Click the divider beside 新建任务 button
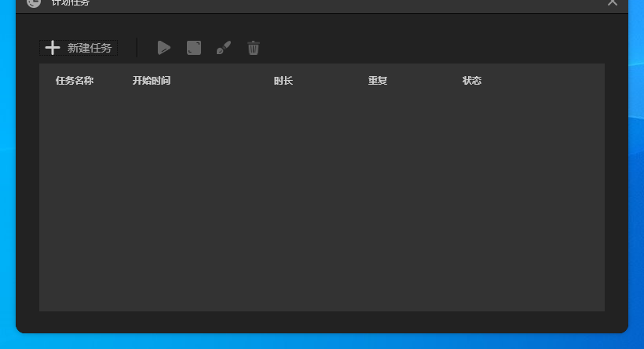The width and height of the screenshot is (644, 349). (x=137, y=48)
